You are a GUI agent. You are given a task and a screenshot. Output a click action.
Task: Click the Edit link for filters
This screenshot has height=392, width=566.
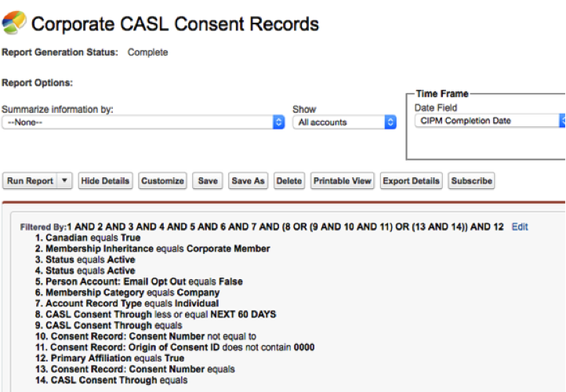coord(520,227)
